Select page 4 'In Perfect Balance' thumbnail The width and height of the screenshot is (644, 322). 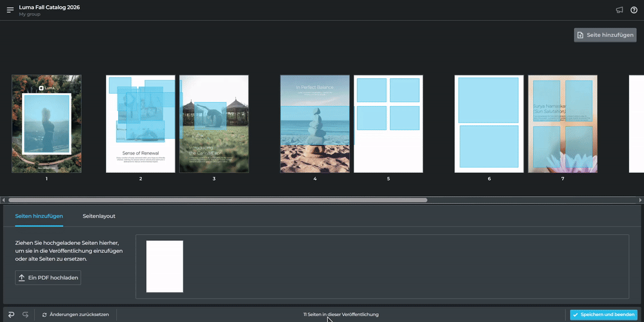(x=315, y=123)
